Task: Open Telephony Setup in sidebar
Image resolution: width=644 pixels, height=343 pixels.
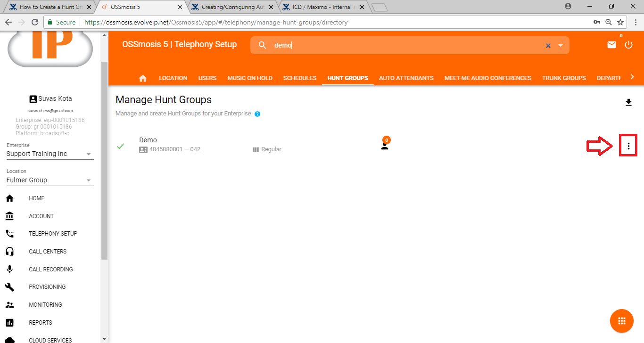Action: (x=53, y=234)
